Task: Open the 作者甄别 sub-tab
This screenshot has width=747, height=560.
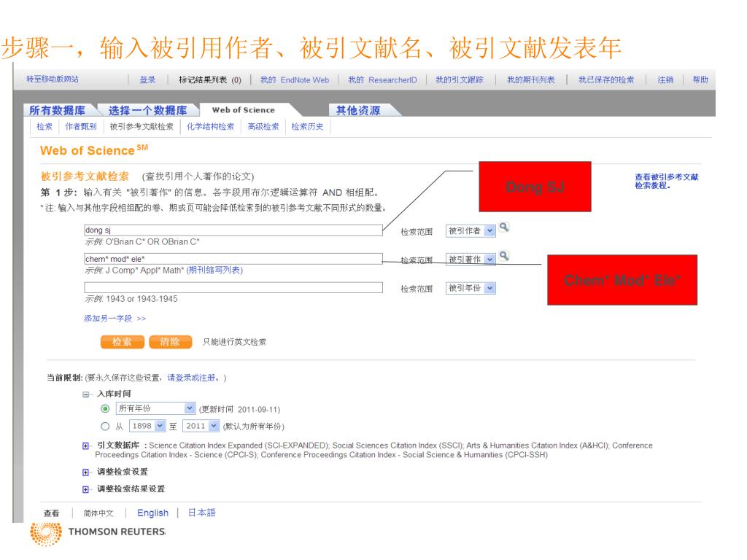Action: (x=81, y=127)
